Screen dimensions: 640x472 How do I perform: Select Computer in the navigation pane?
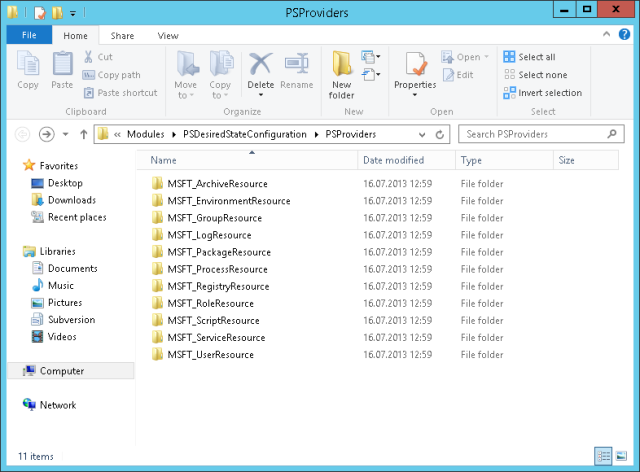coord(70,371)
